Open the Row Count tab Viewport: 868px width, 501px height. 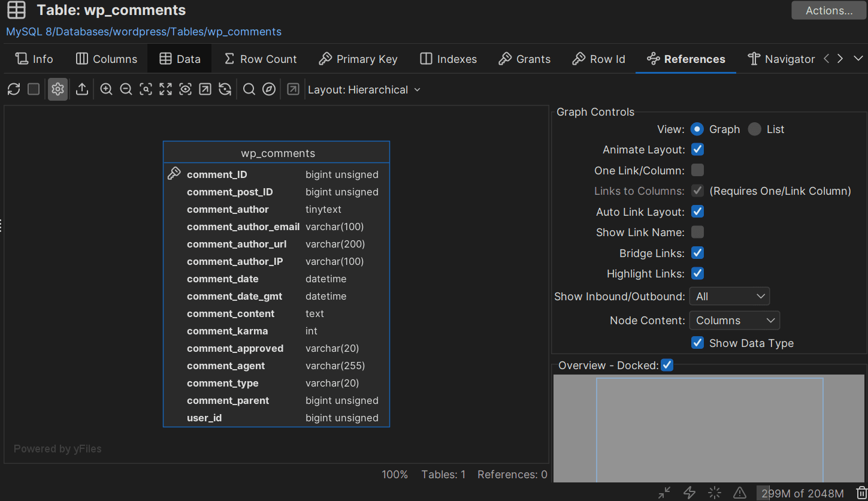[x=261, y=59]
